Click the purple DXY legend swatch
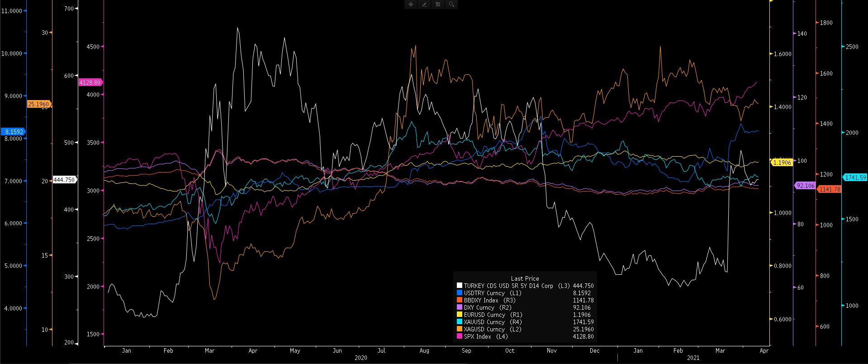 [x=460, y=307]
